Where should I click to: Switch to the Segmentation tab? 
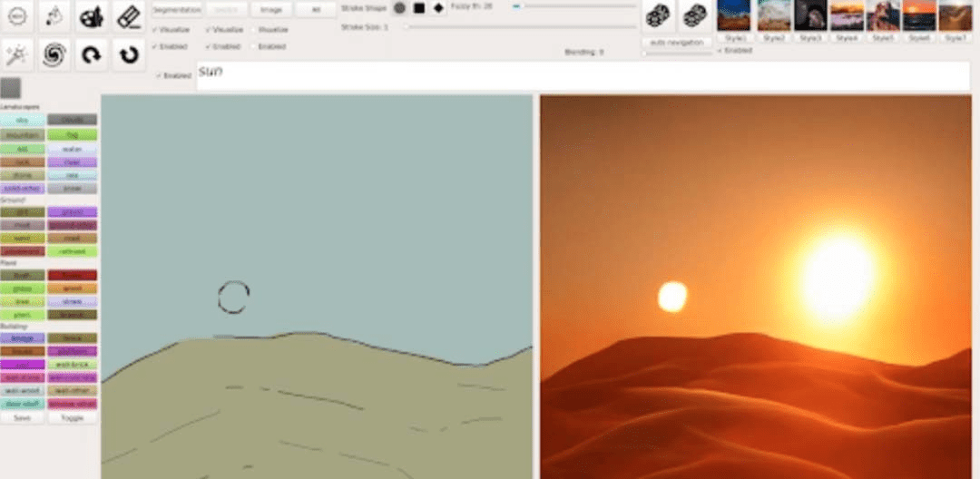[176, 9]
